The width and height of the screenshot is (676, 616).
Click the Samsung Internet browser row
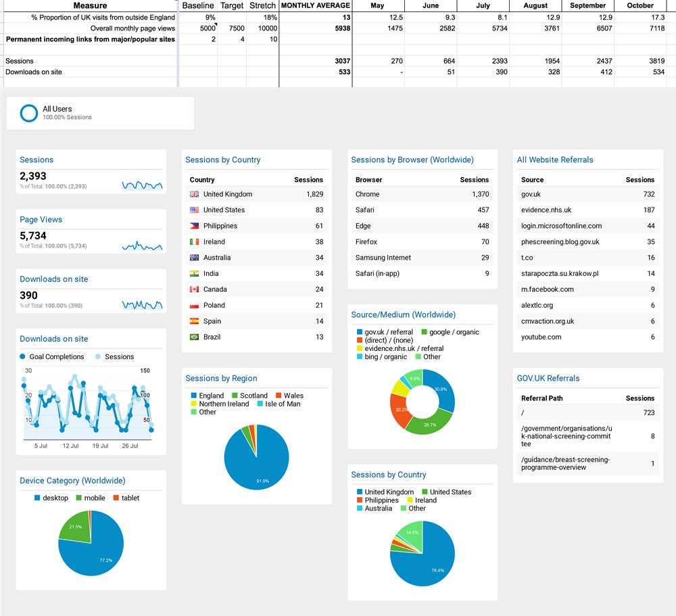coord(422,258)
